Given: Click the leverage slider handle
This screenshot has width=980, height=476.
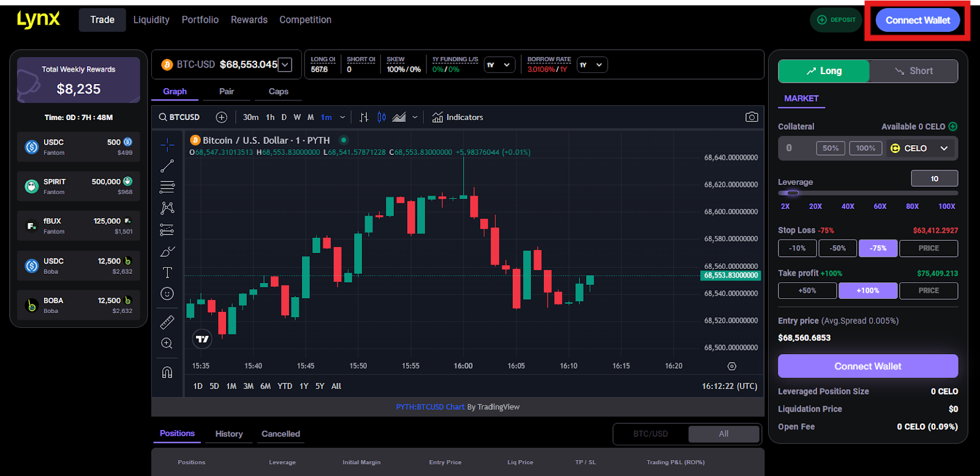Looking at the screenshot, I should pyautogui.click(x=793, y=193).
